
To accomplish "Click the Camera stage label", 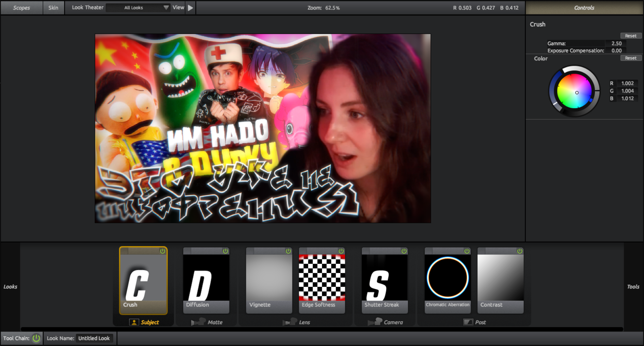I will click(x=393, y=322).
